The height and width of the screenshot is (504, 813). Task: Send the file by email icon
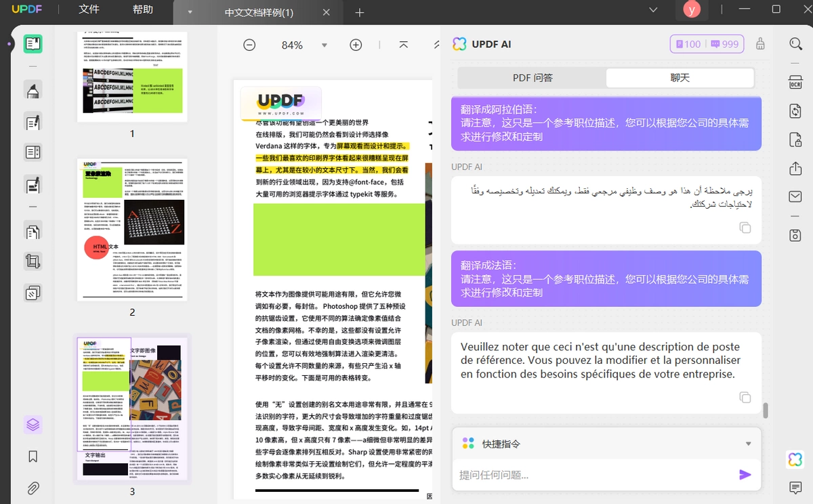pos(795,196)
